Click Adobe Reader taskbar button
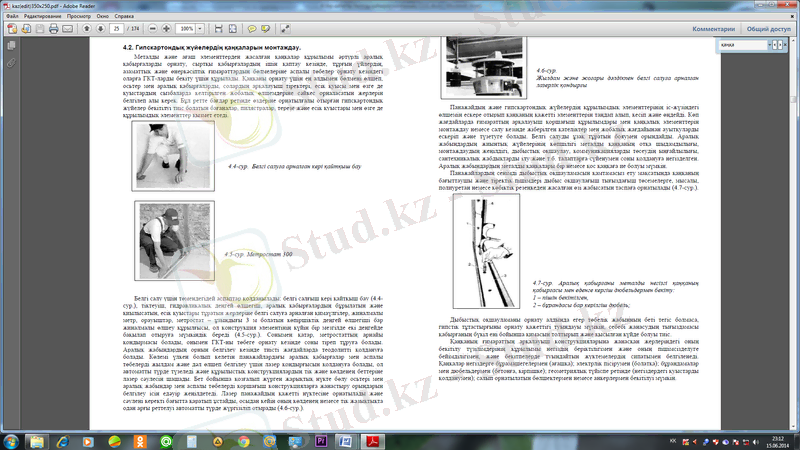Screen dimensions: 800x450 (x=373, y=441)
